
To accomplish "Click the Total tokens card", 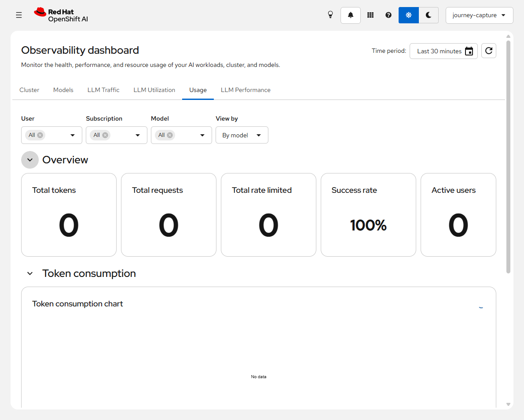I will pos(69,215).
